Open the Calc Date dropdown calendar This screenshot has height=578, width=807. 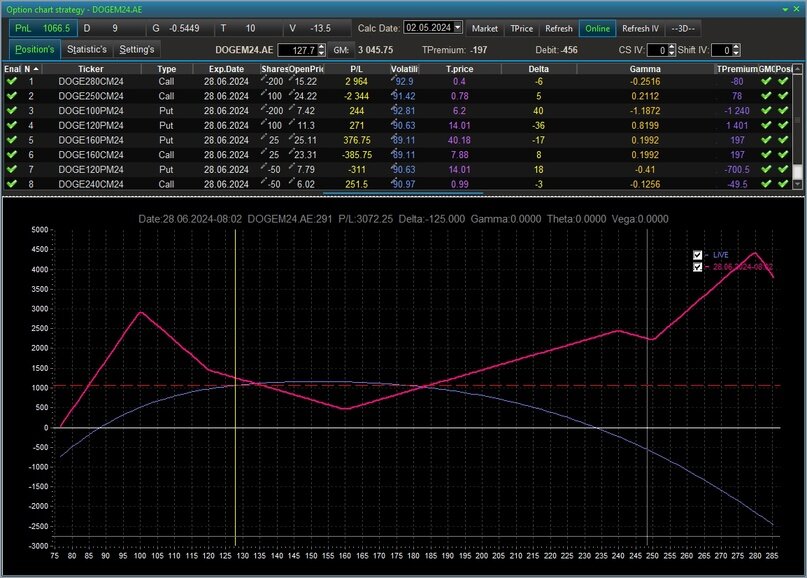point(458,27)
